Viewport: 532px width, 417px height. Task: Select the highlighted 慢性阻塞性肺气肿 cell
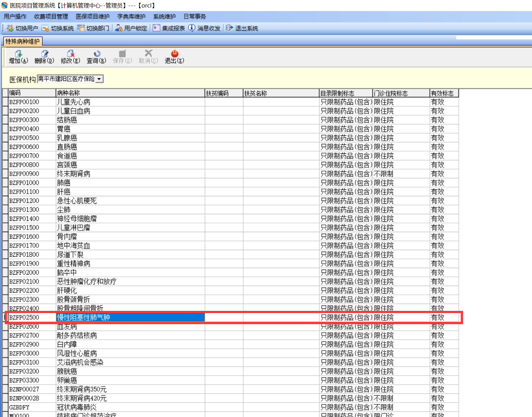130,317
